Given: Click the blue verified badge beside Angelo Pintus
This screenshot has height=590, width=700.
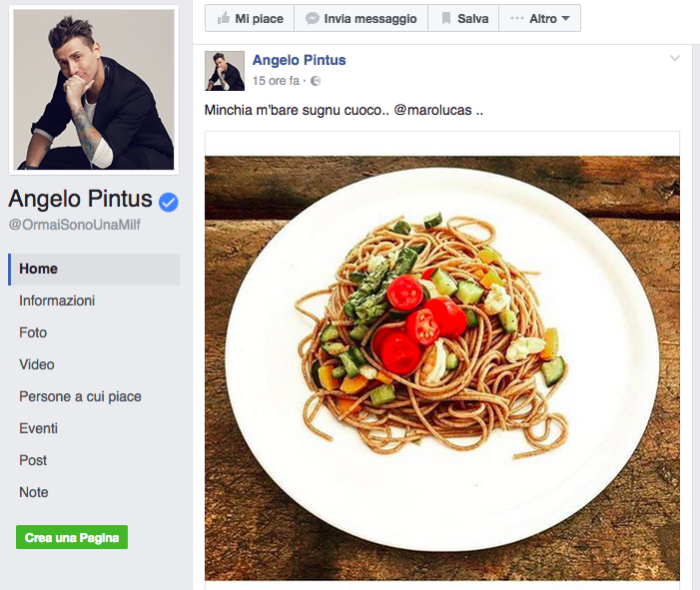Looking at the screenshot, I should click(169, 203).
